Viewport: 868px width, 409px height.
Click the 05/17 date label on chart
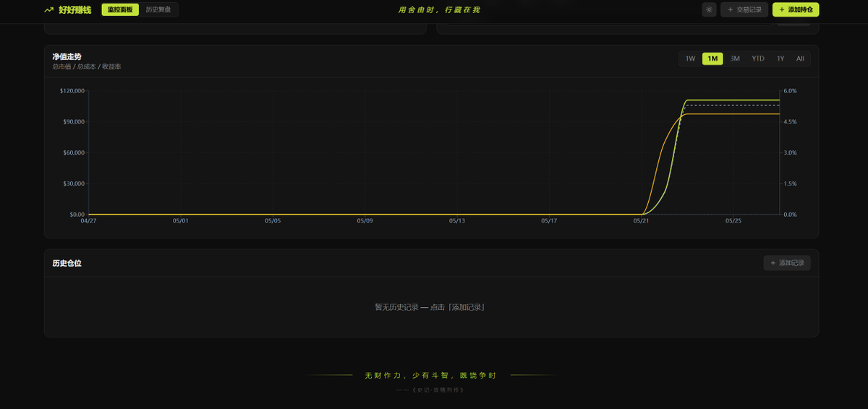pyautogui.click(x=549, y=221)
